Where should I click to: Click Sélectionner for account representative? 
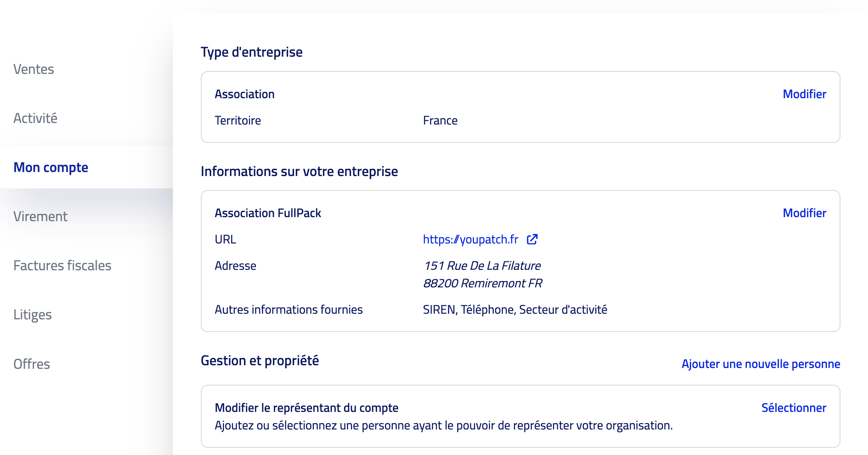click(793, 408)
